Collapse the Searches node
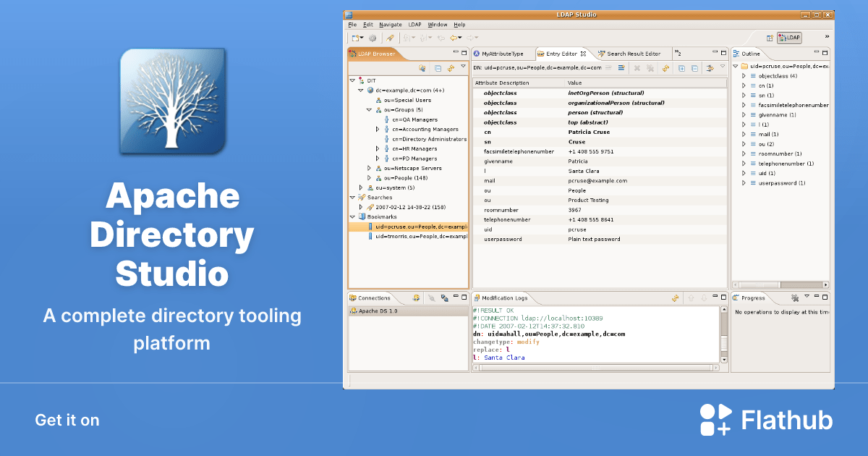This screenshot has height=456, width=868. (x=352, y=197)
